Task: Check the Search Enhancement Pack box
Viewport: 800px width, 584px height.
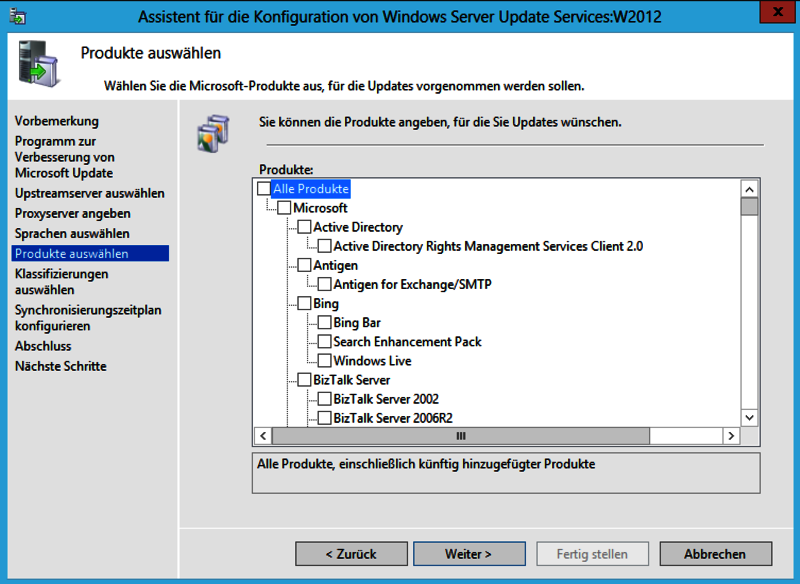Action: 324,342
